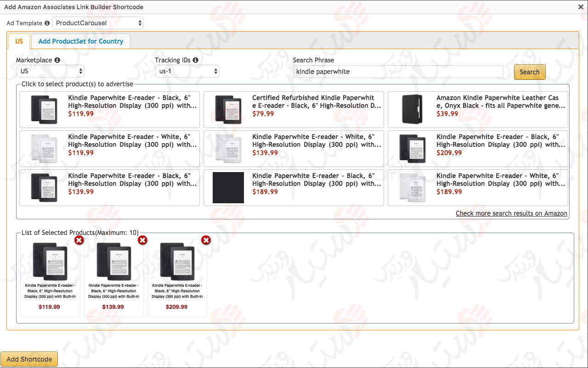Select the Black Kindle Paperwhite $119.99 result
The height and width of the screenshot is (368, 588).
point(109,110)
